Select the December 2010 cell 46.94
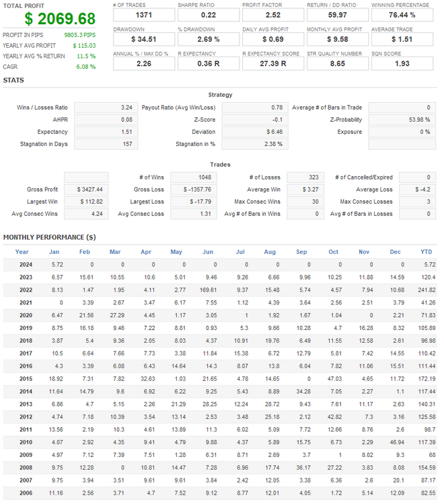The image size is (444, 504). 397,442
